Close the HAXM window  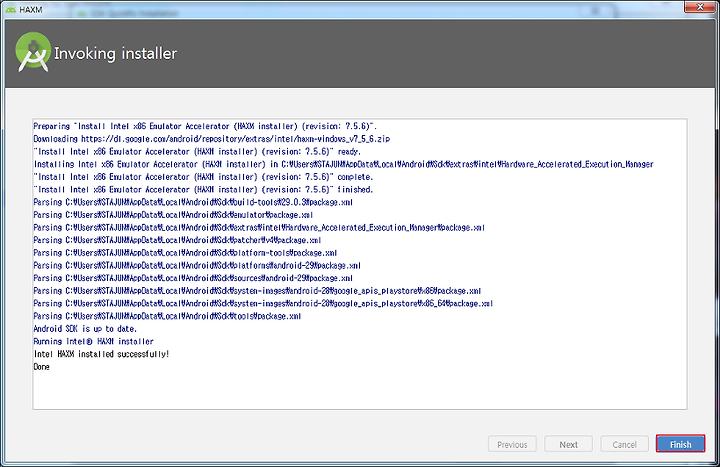pyautogui.click(x=700, y=6)
